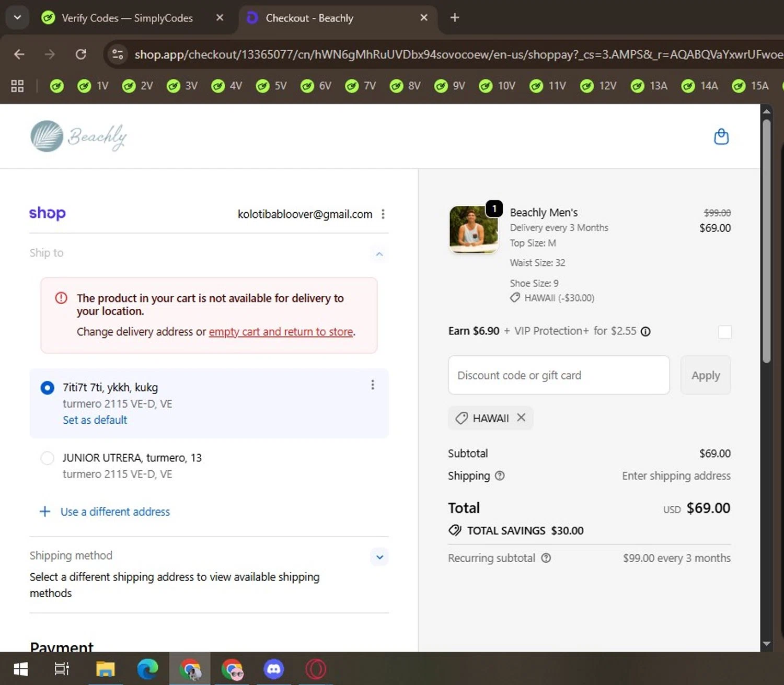
Task: Open the 13A bookmark
Action: [x=649, y=86]
